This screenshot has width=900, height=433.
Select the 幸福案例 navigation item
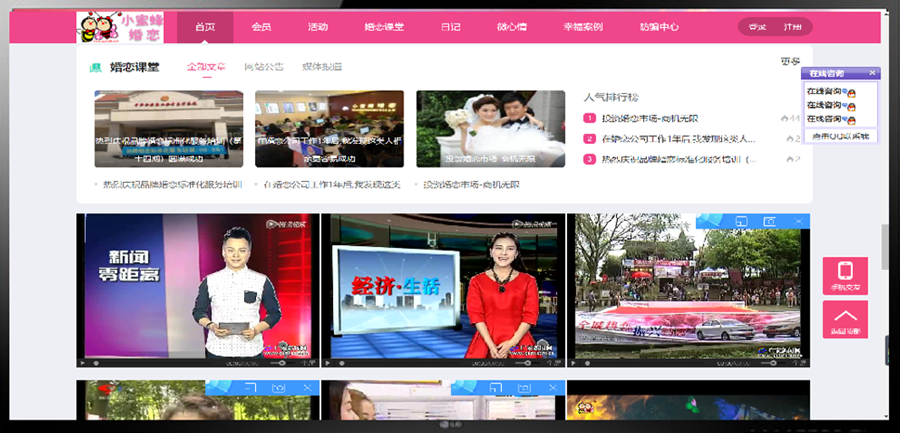pos(582,27)
